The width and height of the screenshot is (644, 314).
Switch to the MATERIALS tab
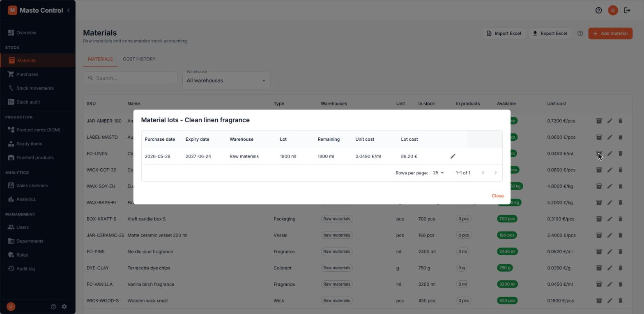coord(100,59)
